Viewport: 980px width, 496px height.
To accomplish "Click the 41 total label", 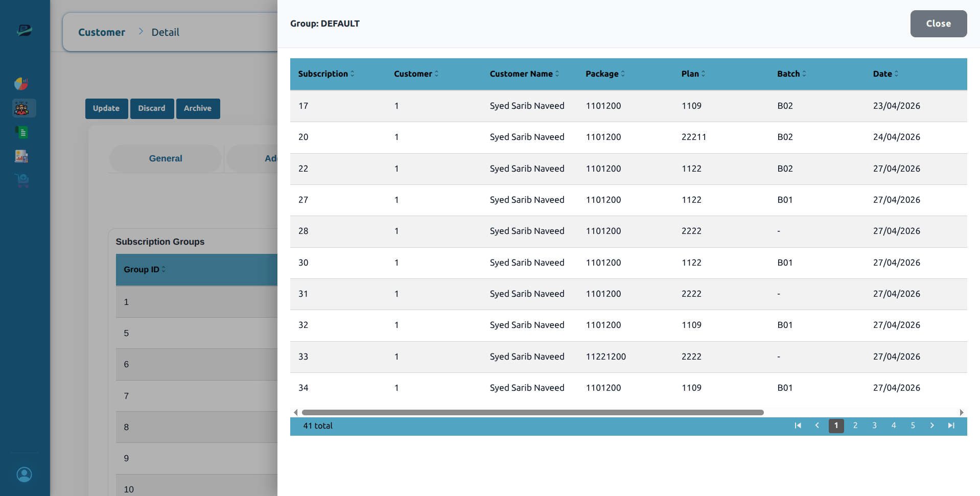I will point(318,426).
